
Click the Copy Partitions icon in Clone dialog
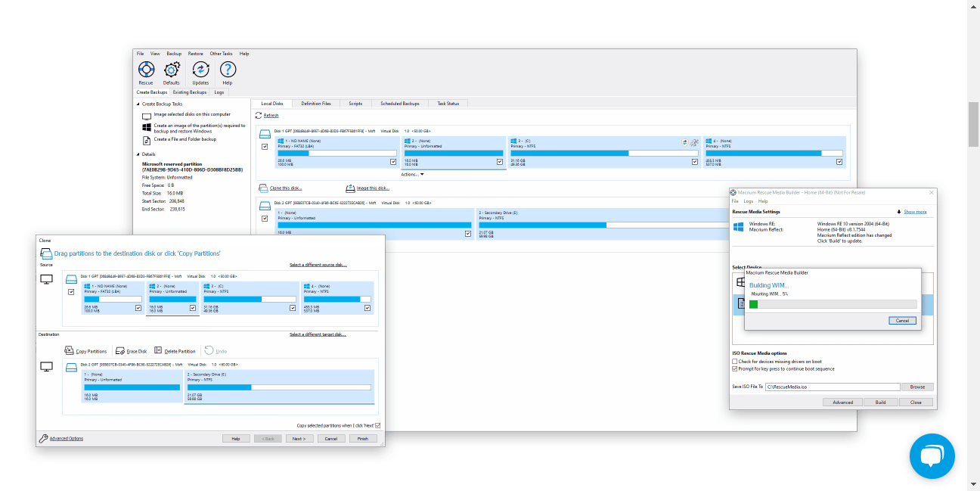click(70, 351)
